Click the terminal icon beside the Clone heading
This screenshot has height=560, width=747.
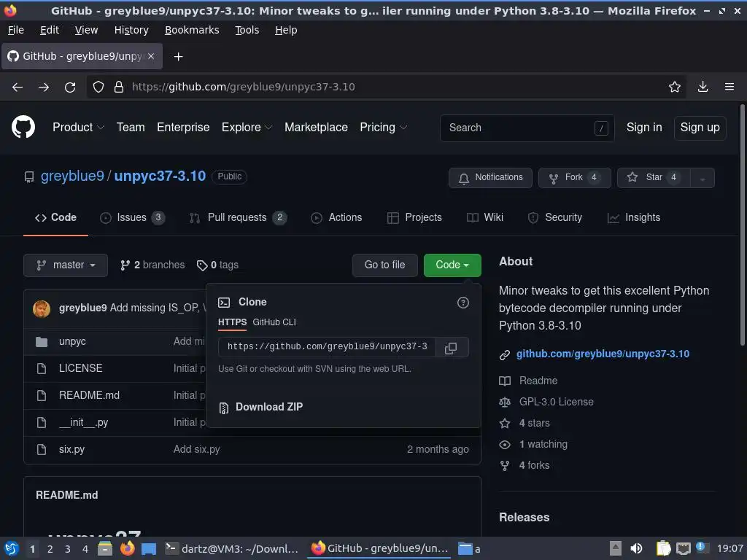[x=224, y=303]
